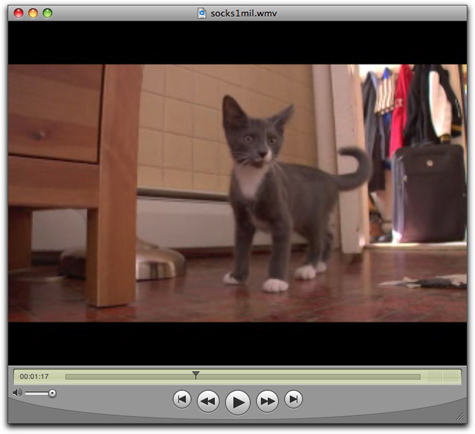This screenshot has width=475, height=434.
Task: Close the socks1mil.wmv window
Action: [18, 13]
